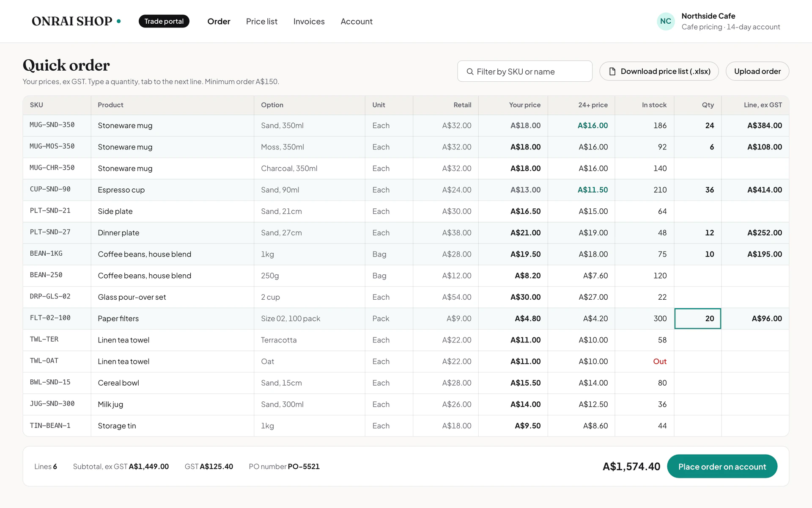This screenshot has height=508, width=812.
Task: Edit quantity 24 for MUG-SND-350
Action: (x=698, y=125)
